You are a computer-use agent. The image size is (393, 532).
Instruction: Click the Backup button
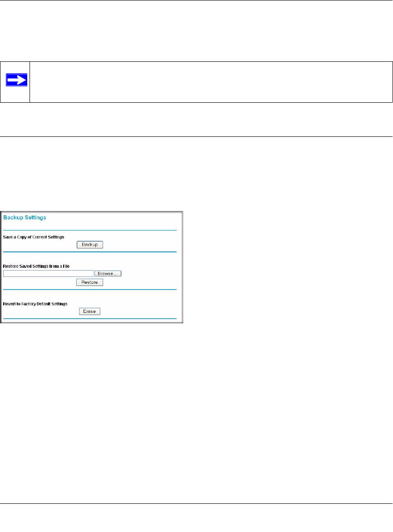click(90, 245)
